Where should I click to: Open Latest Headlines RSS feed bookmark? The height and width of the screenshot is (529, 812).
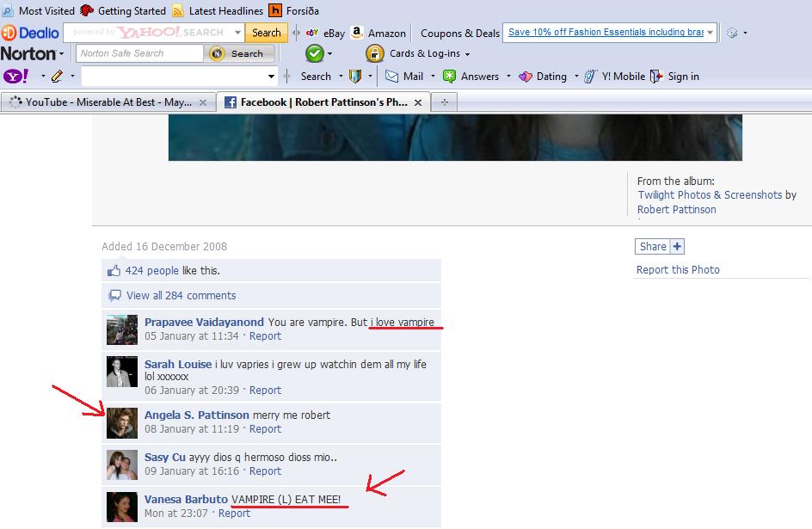click(218, 10)
